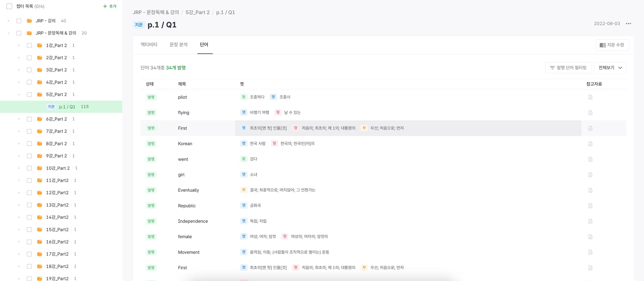The image size is (644, 281).
Task: Open reference document icon for girl row
Action: click(x=590, y=175)
